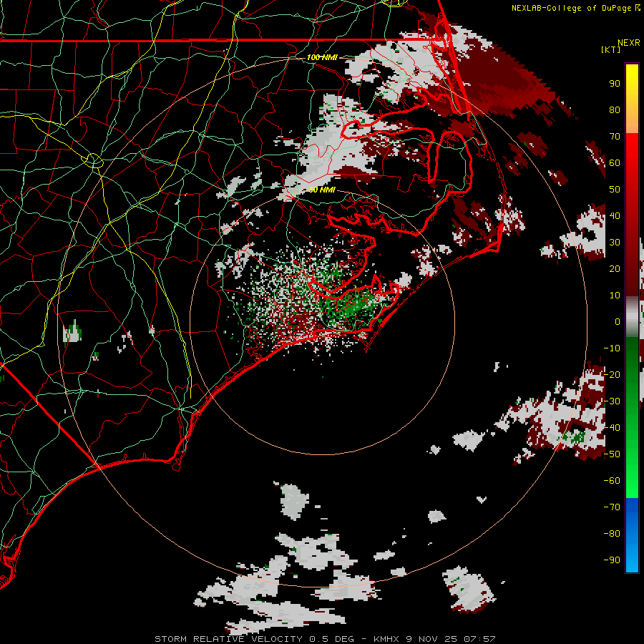
Task: Click the 50 value on the velocity scale
Action: pos(615,190)
